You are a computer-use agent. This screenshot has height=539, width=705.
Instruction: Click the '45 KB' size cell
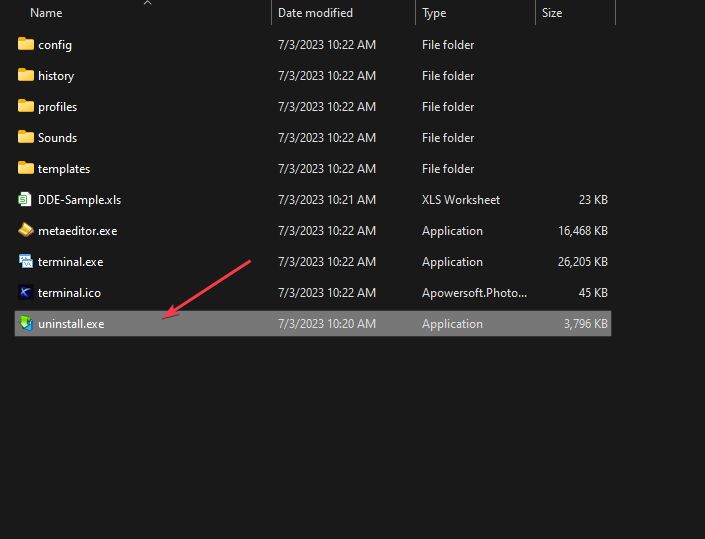click(x=593, y=293)
